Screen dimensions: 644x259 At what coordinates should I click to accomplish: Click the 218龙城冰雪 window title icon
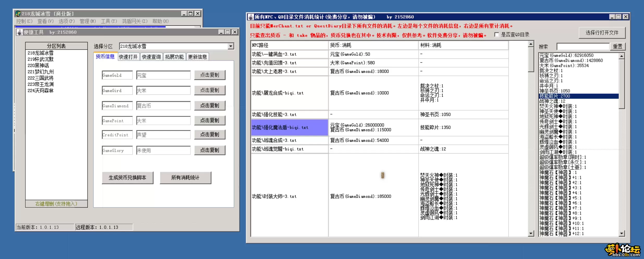click(18, 14)
